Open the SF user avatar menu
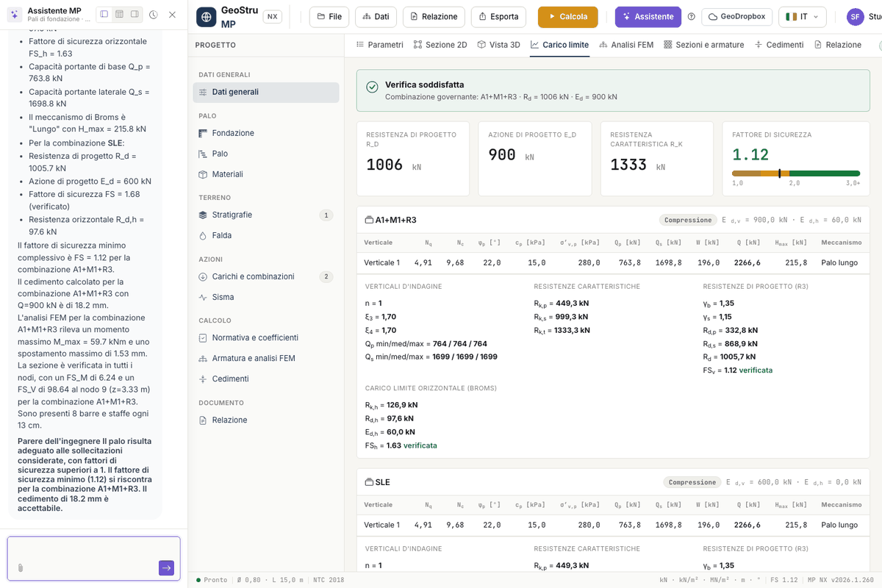882x588 pixels. coord(855,17)
